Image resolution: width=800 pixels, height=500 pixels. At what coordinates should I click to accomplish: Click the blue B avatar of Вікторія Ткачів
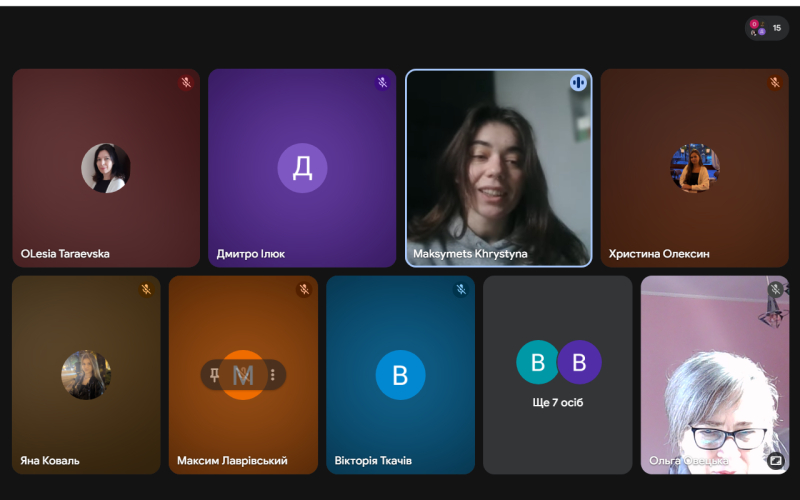tap(400, 375)
